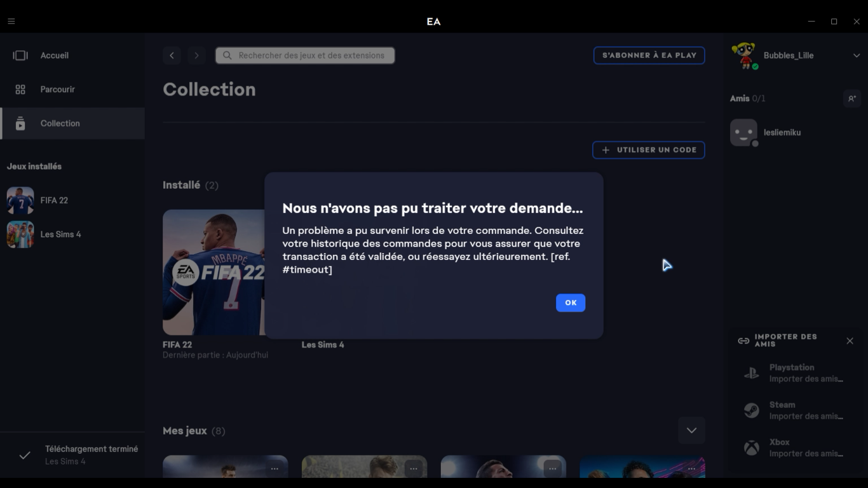Click the Installé (2) section heading
This screenshot has height=488, width=868.
[x=191, y=186]
